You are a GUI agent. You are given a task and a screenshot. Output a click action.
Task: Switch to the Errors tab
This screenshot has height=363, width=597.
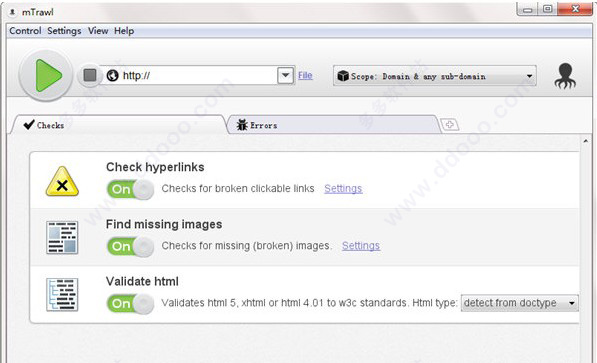333,125
